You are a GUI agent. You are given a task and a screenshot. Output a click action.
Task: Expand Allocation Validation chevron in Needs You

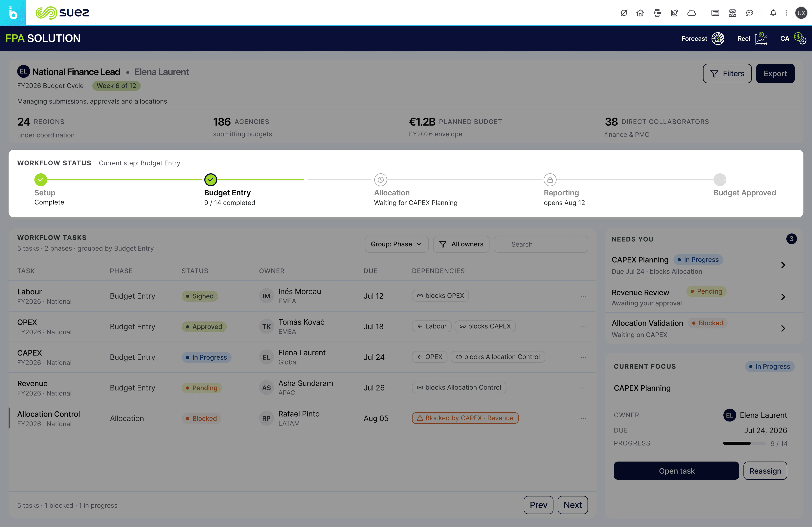coord(783,329)
